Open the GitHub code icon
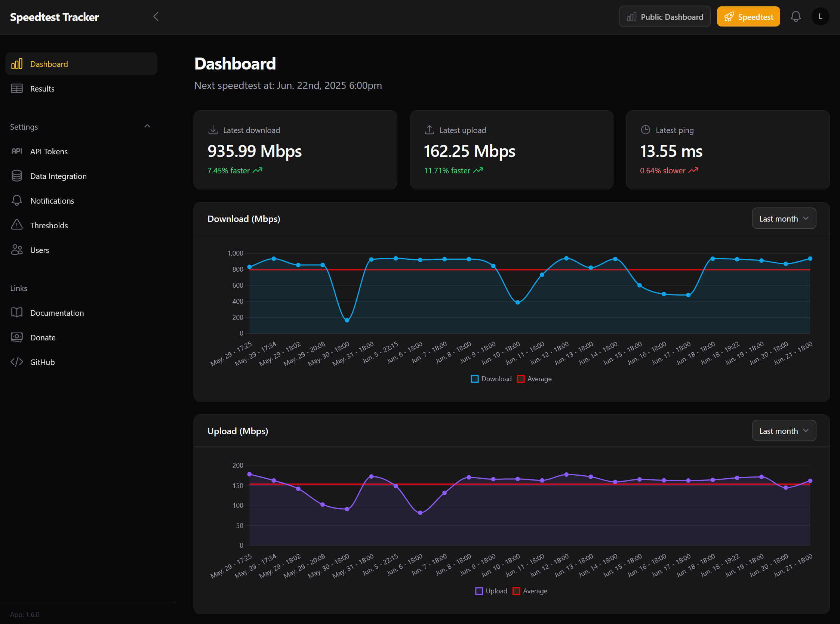 click(x=16, y=362)
